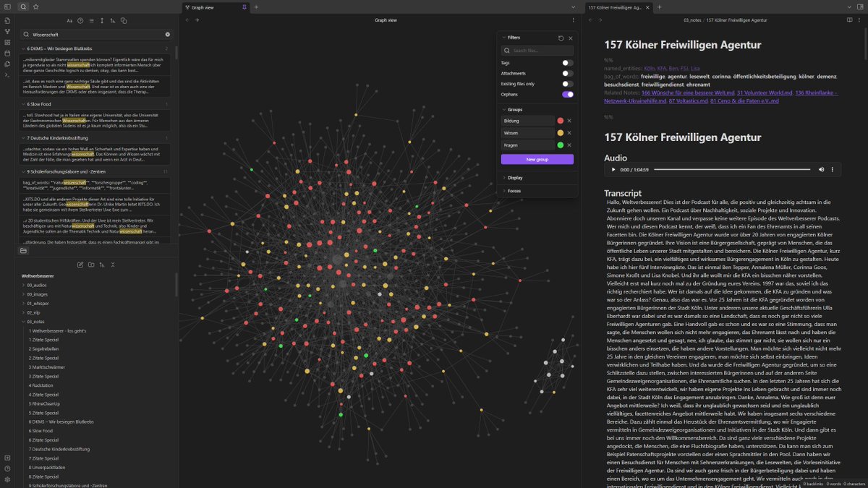
Task: Delete the Bildung group
Action: [569, 121]
